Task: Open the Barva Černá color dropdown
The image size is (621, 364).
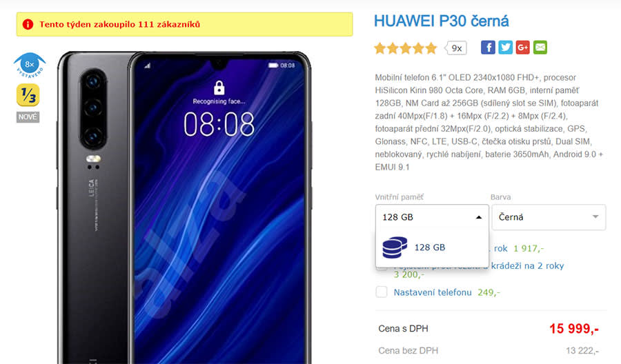Action: [549, 217]
